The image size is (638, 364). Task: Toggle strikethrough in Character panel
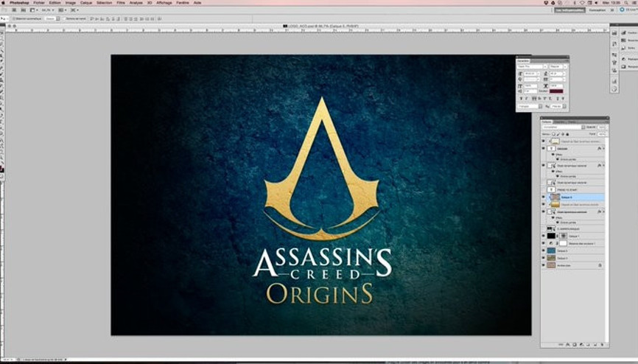click(x=563, y=99)
